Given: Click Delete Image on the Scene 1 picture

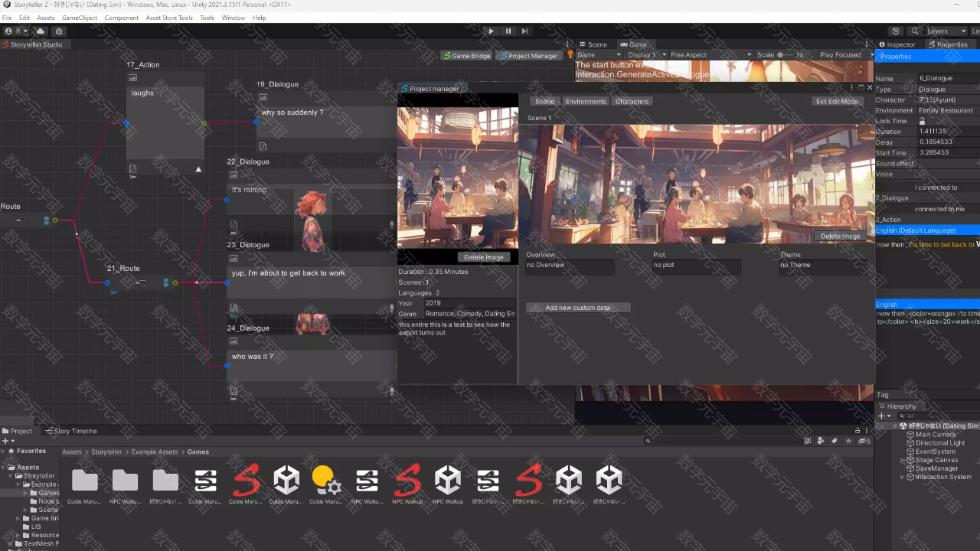Looking at the screenshot, I should [x=840, y=236].
